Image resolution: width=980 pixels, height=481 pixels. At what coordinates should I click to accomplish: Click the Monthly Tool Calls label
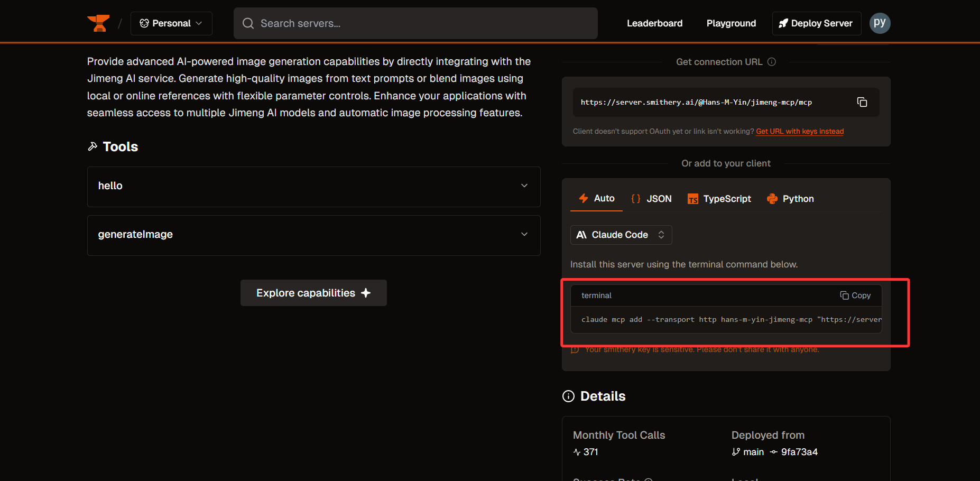pos(619,435)
